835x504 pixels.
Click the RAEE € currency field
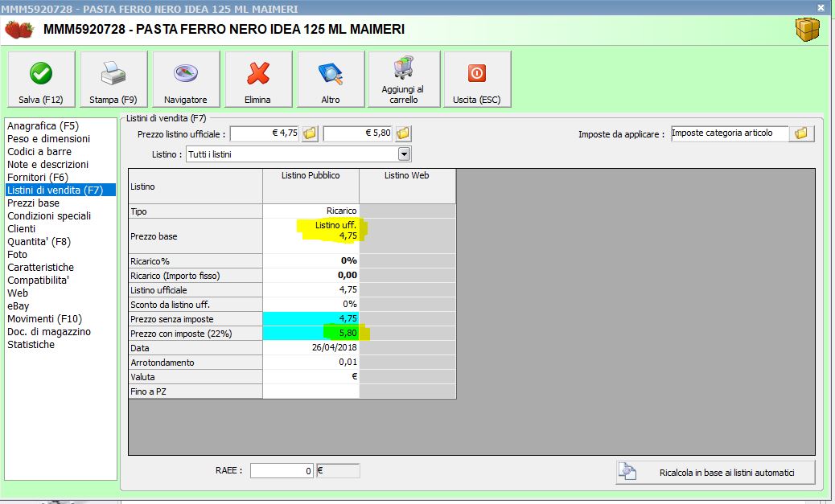[x=338, y=470]
